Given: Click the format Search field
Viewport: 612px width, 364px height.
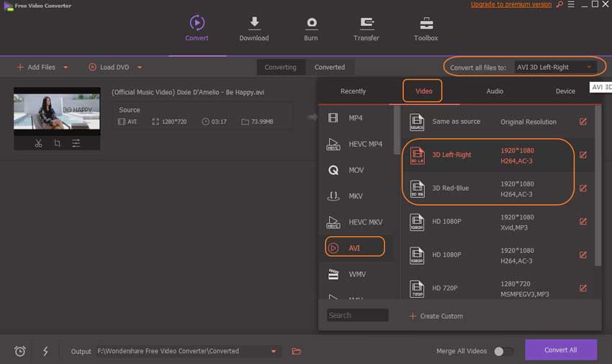Looking at the screenshot, I should click(x=357, y=315).
